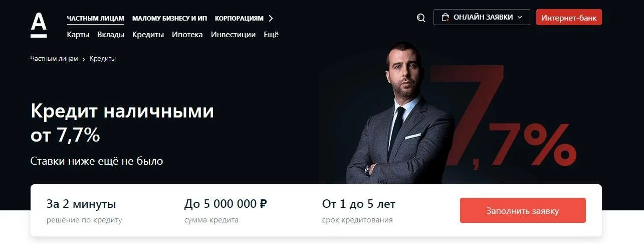The height and width of the screenshot is (244, 644).
Task: Go to Вклады section
Action: [111, 35]
